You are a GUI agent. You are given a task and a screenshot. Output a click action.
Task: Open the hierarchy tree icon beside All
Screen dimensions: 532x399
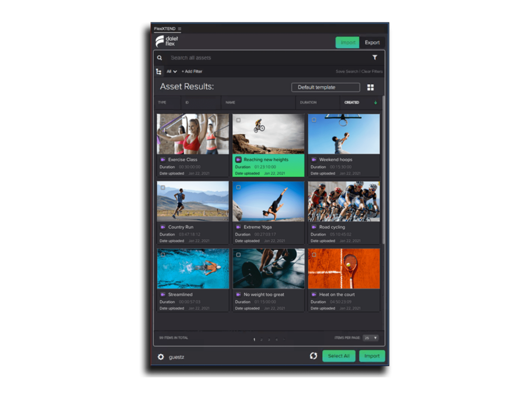(159, 72)
